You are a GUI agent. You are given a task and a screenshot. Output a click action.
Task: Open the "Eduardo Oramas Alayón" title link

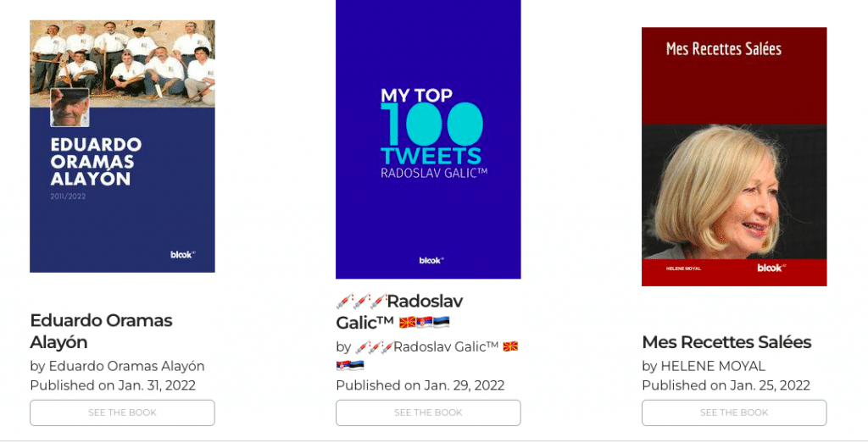pyautogui.click(x=101, y=331)
